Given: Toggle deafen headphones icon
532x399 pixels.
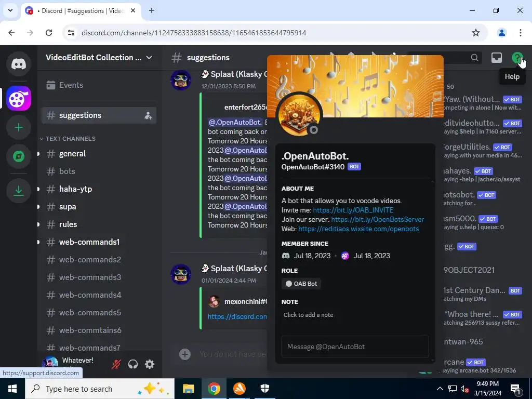Looking at the screenshot, I should (x=133, y=364).
